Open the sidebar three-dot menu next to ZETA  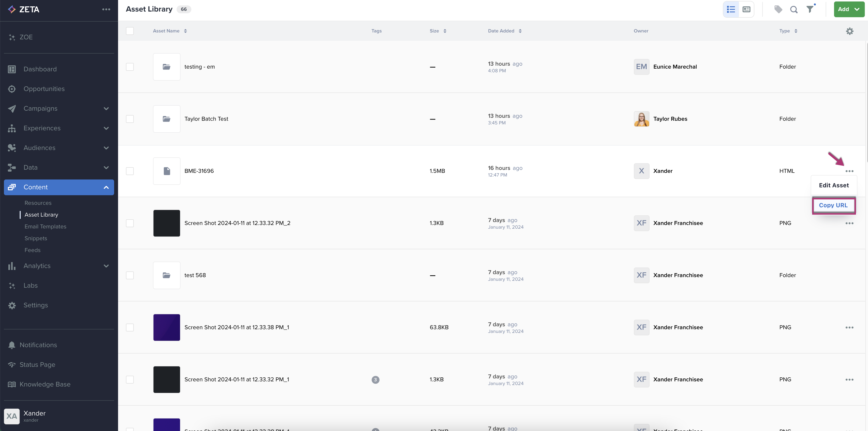pyautogui.click(x=106, y=9)
